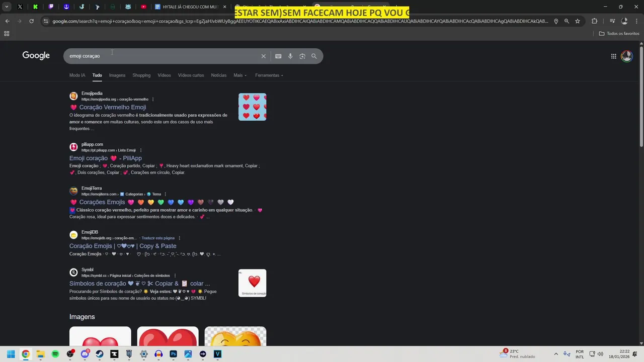This screenshot has width=644, height=362.
Task: Expand the Mais dropdown
Action: point(240,75)
